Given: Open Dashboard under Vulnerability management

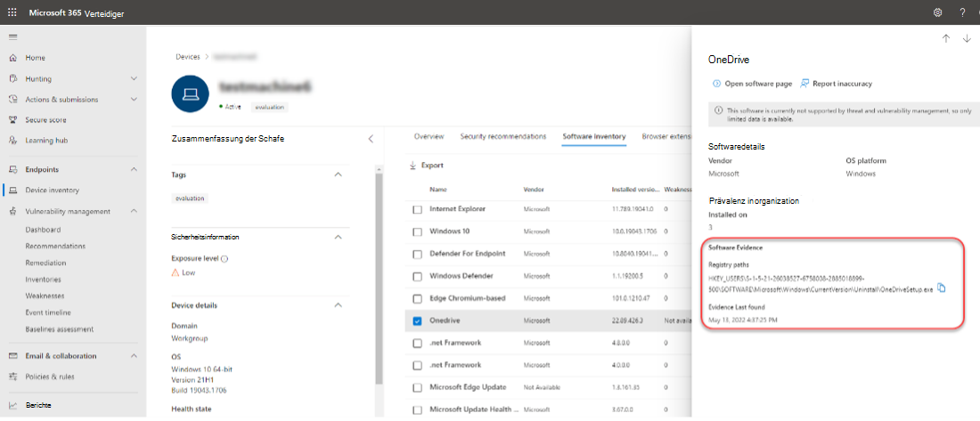Looking at the screenshot, I should pyautogui.click(x=43, y=230).
